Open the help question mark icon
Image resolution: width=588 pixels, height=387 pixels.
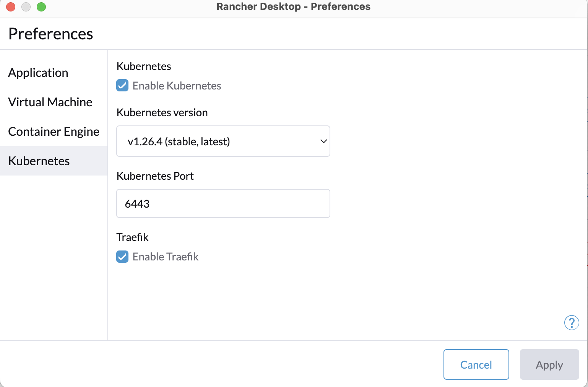(572, 323)
